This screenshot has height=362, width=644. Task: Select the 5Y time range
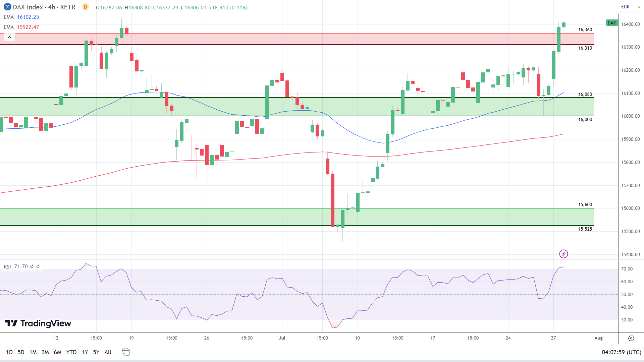96,352
